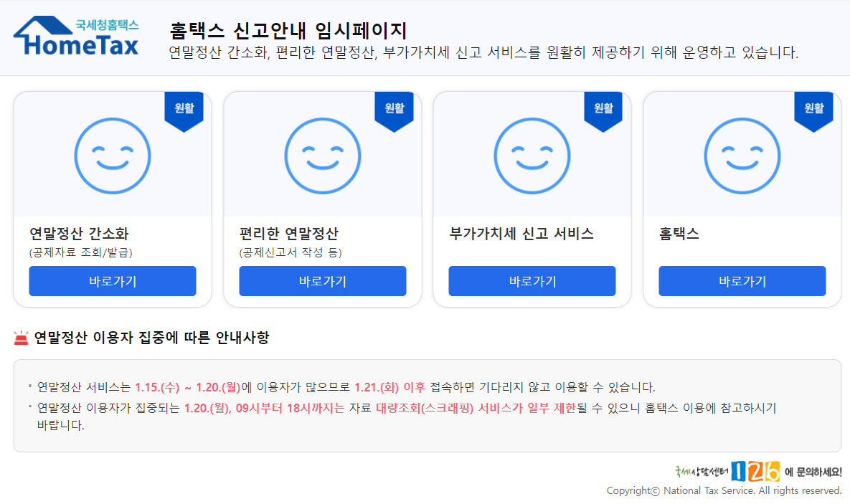Click 원활 badge on 홈택스 card
The width and height of the screenshot is (850, 504).
coord(813,111)
